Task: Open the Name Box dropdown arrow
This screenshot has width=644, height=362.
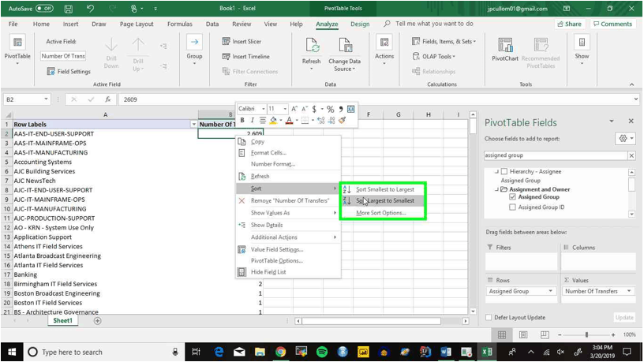Action: (46, 99)
